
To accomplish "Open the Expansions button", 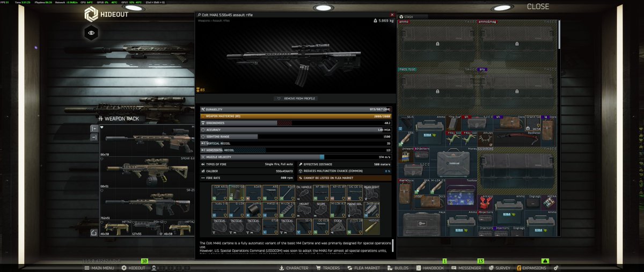I will pyautogui.click(x=531, y=268).
